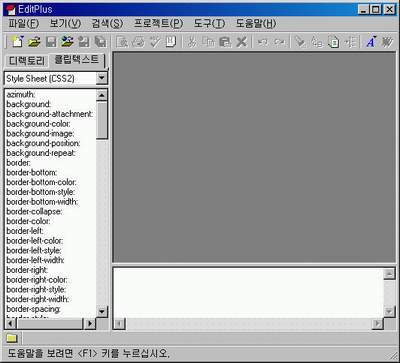400x363 pixels.
Task: Click cliptext list scroll up arrow
Action: 102,96
